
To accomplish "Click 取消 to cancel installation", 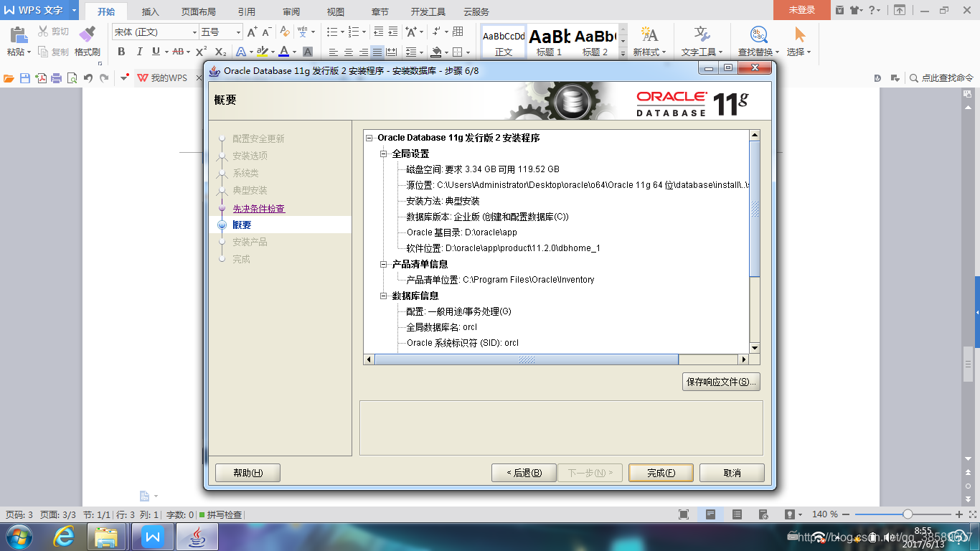I will (x=732, y=473).
